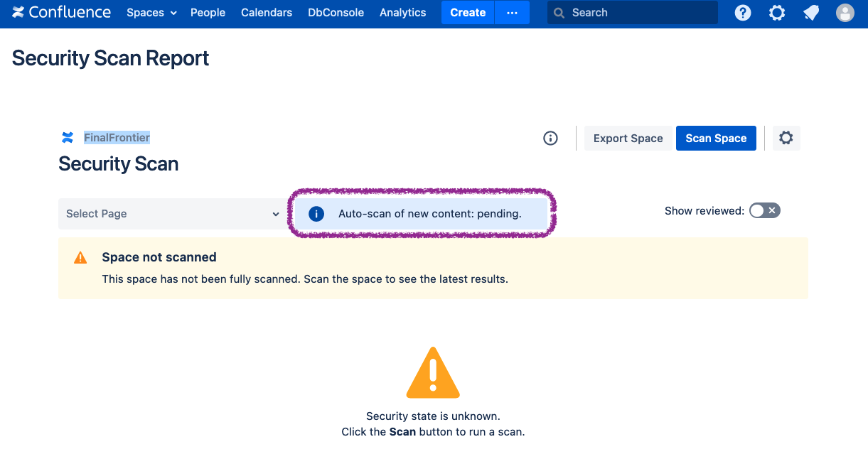This screenshot has height=454, width=868.
Task: Open the more create options ellipsis
Action: [x=512, y=13]
